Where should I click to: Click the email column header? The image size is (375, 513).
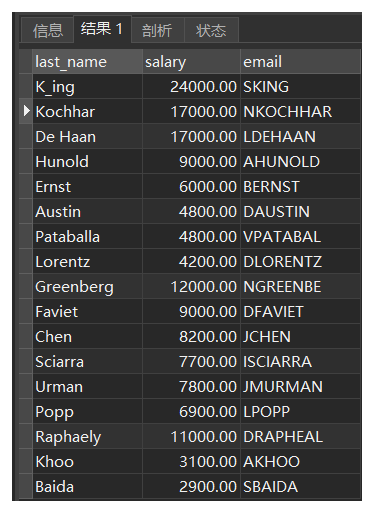coord(300,62)
